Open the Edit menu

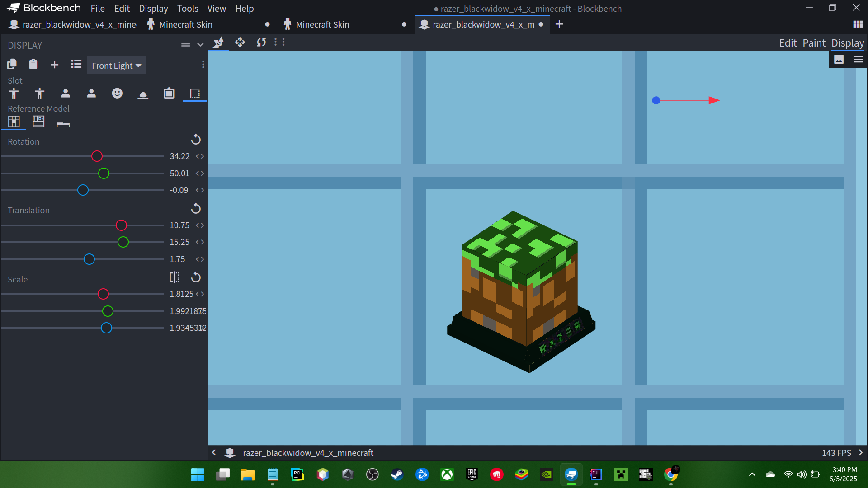click(x=122, y=9)
